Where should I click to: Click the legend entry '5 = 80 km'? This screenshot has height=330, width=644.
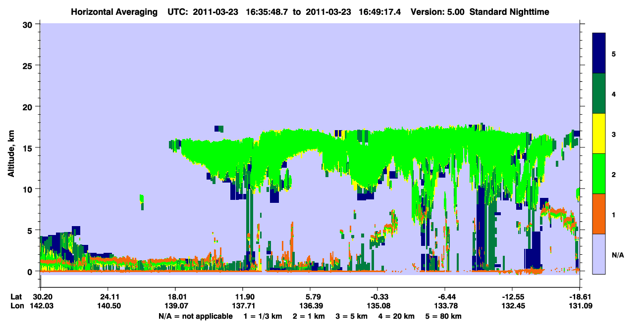point(444,316)
